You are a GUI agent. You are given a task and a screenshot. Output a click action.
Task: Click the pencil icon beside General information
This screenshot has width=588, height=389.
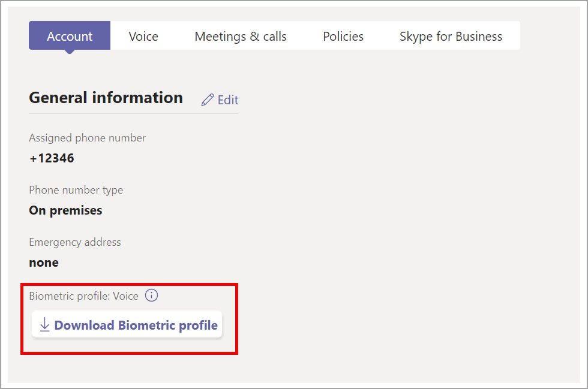tap(208, 99)
